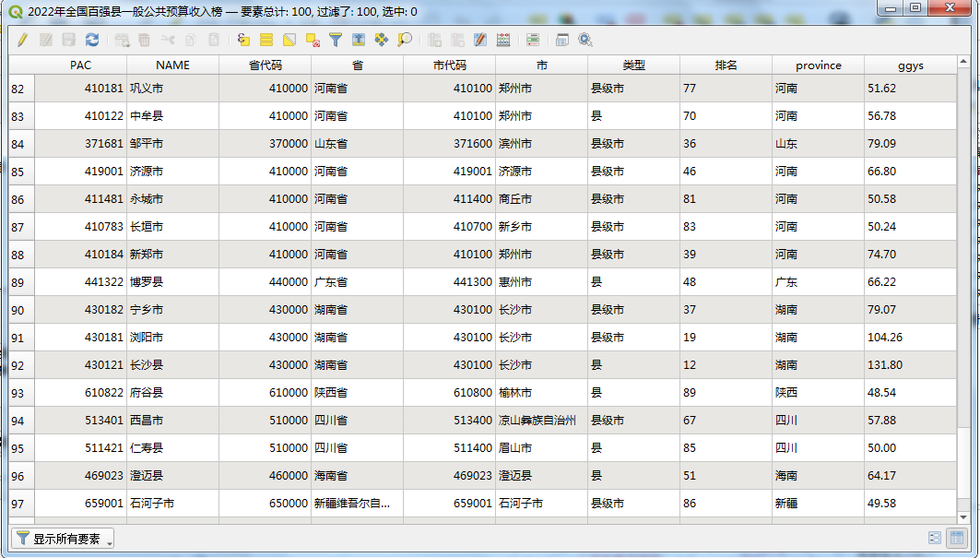980x558 pixels.
Task: Click the 市 cell 凉山彝族自治州
Action: pyautogui.click(x=541, y=421)
